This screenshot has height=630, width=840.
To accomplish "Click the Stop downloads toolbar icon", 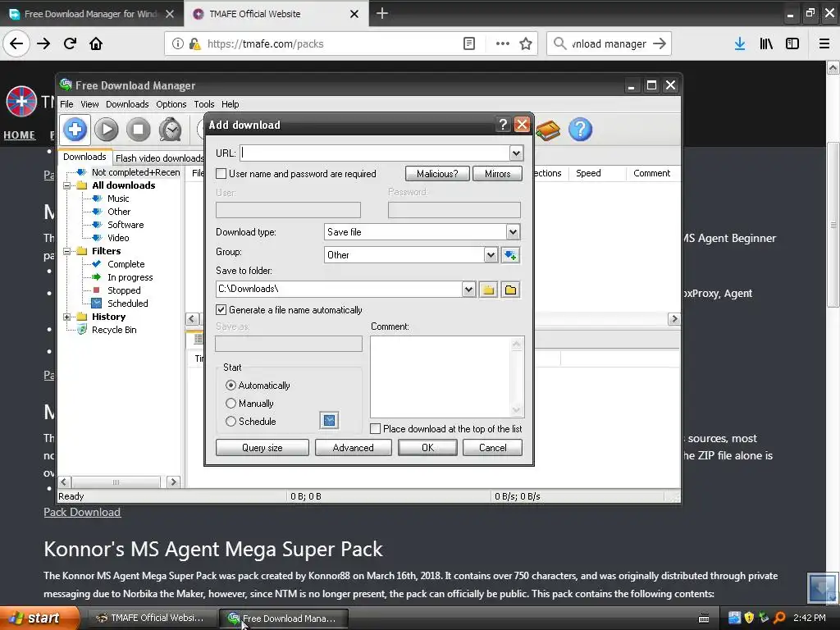I will 138,130.
